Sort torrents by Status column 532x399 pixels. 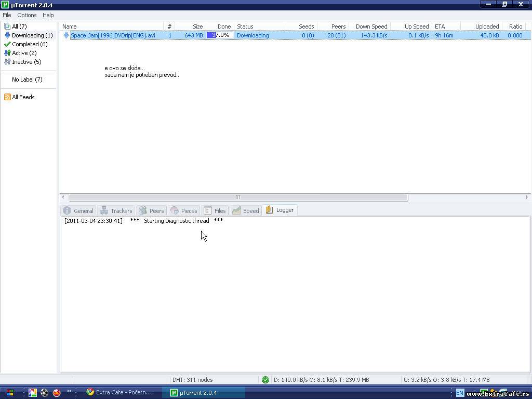point(260,26)
